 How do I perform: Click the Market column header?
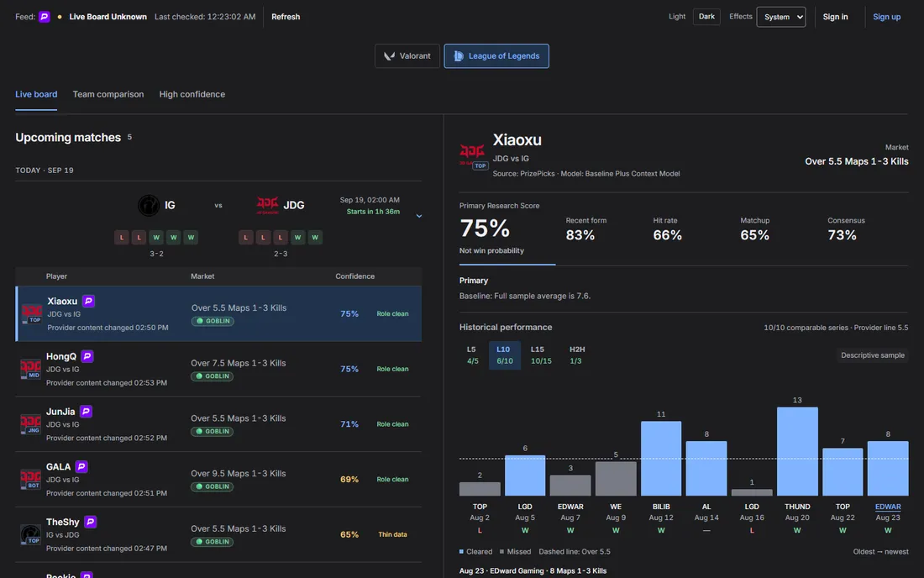(x=202, y=276)
